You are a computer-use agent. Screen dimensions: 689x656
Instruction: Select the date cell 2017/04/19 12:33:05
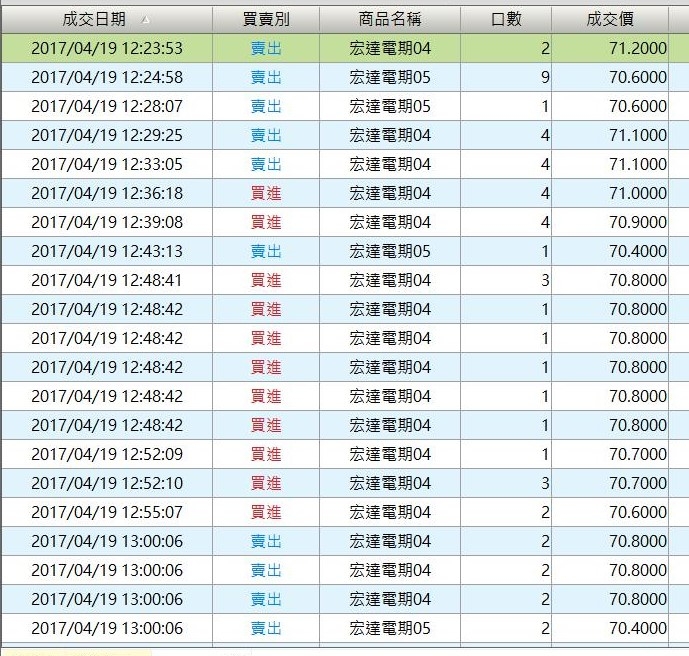[x=107, y=164]
